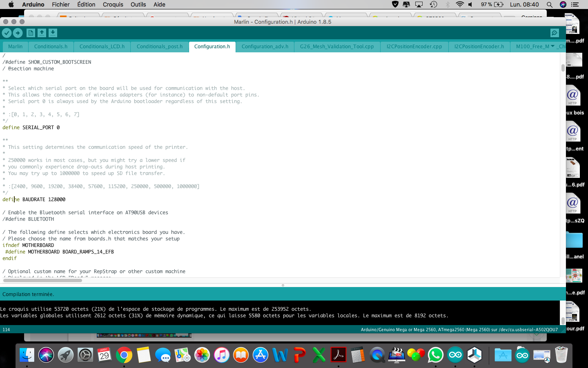The height and width of the screenshot is (368, 588).
Task: Open the Aide menu
Action: pyautogui.click(x=159, y=4)
